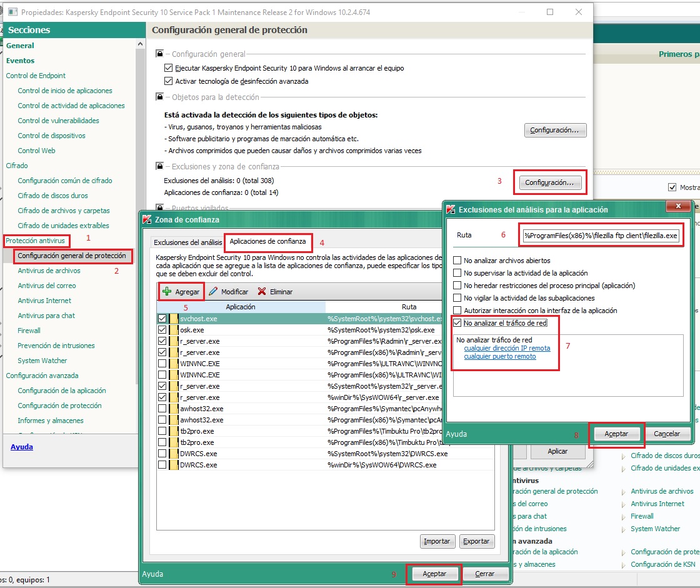This screenshot has width=700, height=588.
Task: Click Cancelar in exclusions dialog
Action: (667, 434)
